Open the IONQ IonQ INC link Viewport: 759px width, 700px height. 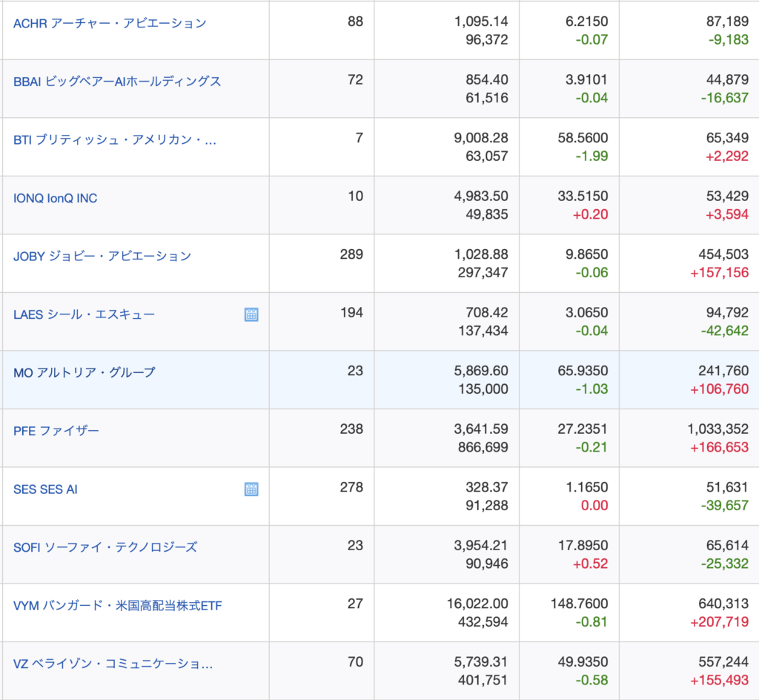point(56,198)
